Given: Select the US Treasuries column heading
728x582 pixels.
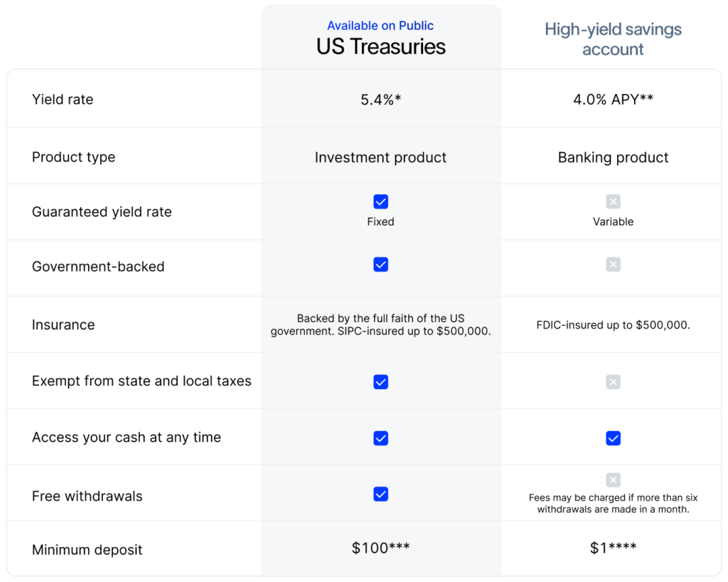Looking at the screenshot, I should point(381,46).
